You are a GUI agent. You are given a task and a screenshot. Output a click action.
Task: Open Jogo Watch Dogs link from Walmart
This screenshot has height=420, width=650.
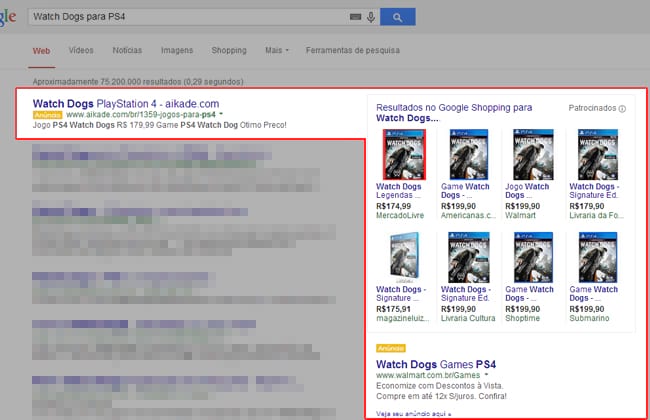(x=527, y=191)
